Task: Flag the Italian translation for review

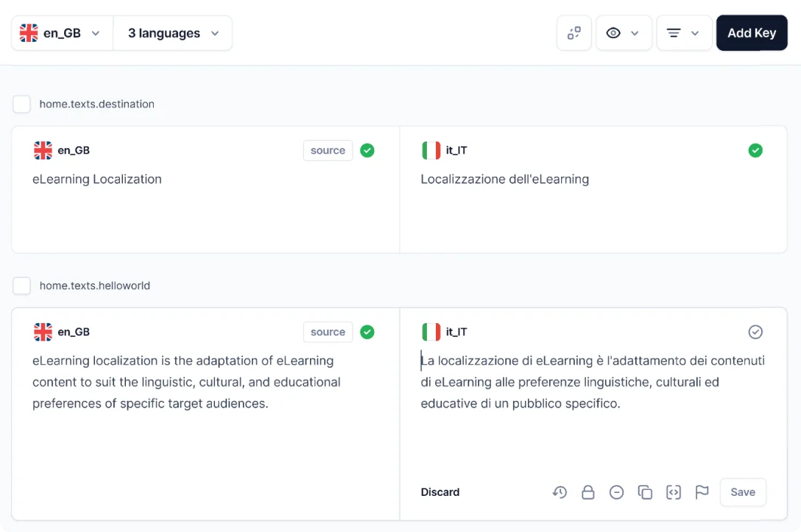Action: 702,492
